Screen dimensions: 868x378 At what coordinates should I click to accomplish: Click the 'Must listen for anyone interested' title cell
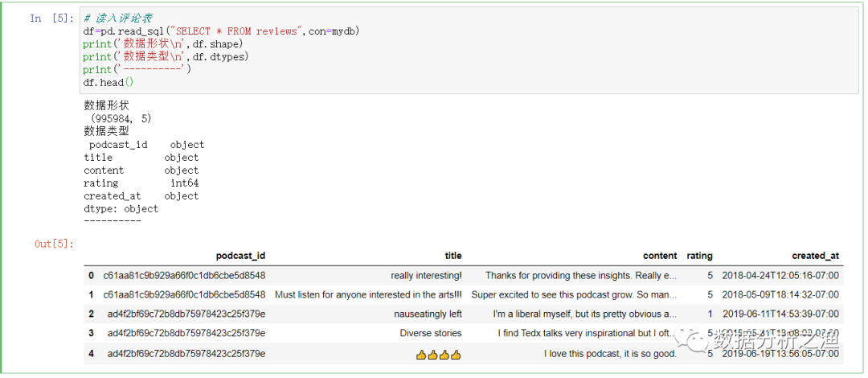pyautogui.click(x=368, y=295)
